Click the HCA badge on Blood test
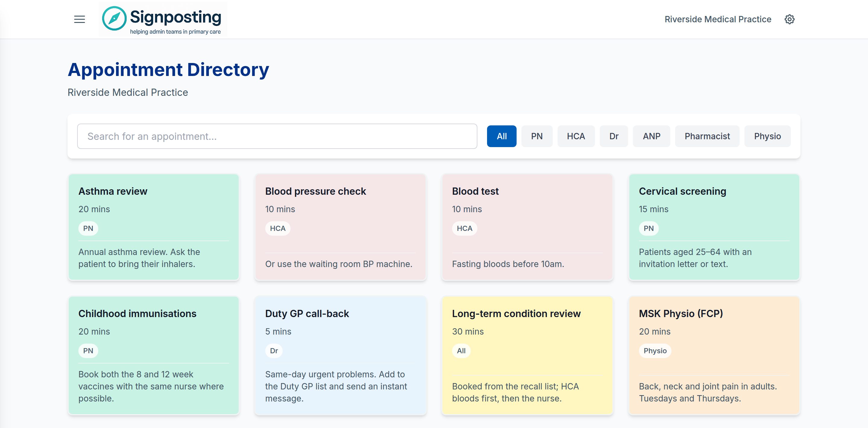This screenshot has width=868, height=428. [x=464, y=228]
